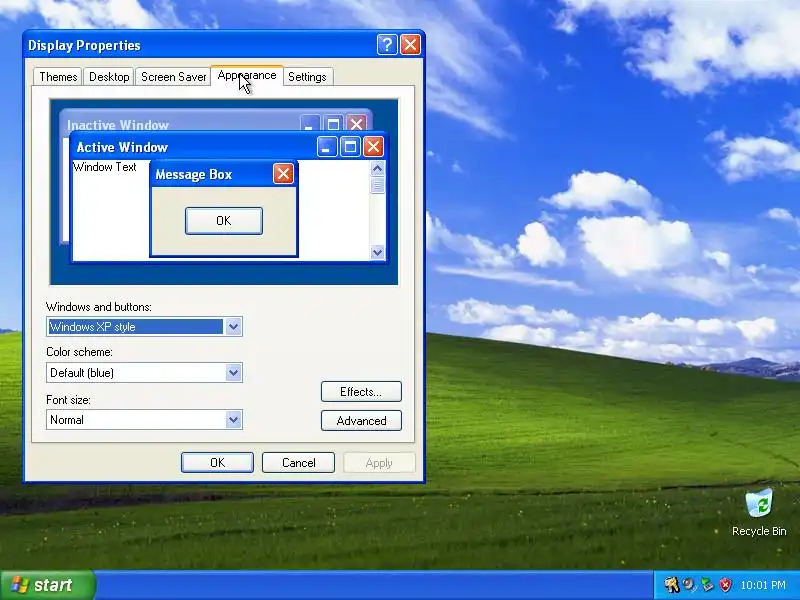Image resolution: width=800 pixels, height=600 pixels.
Task: Click the volume speaker tray icon
Action: pyautogui.click(x=689, y=585)
